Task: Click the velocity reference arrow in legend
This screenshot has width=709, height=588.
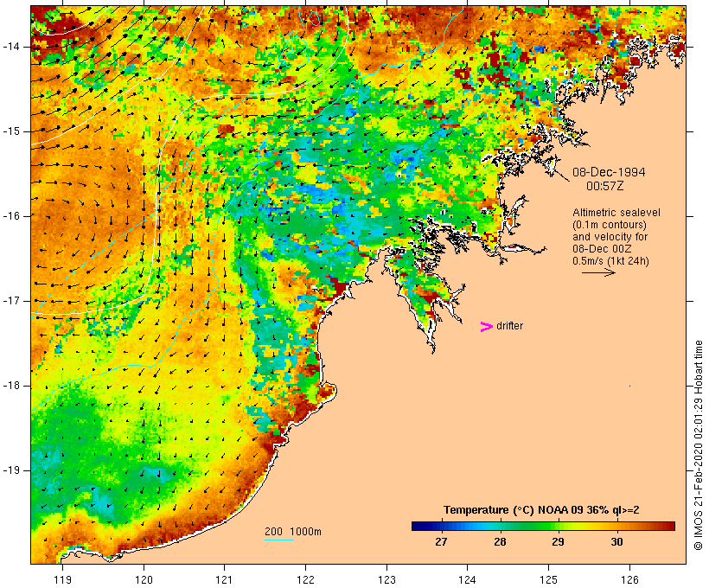Action: pyautogui.click(x=598, y=272)
